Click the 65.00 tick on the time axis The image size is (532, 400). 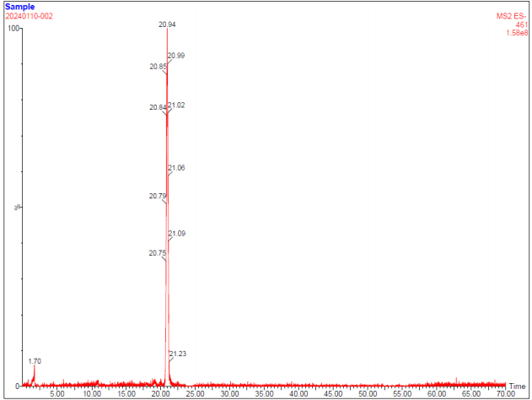coord(471,394)
